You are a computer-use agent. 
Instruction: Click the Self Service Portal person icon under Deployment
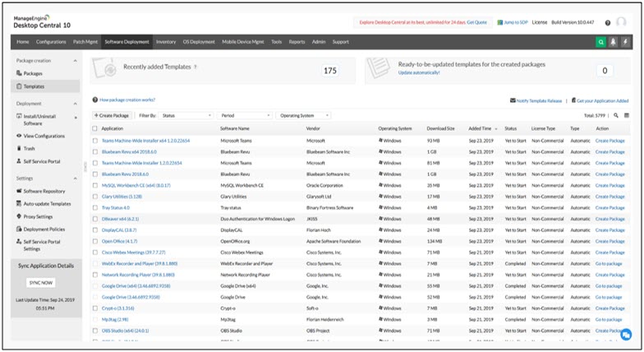point(19,161)
